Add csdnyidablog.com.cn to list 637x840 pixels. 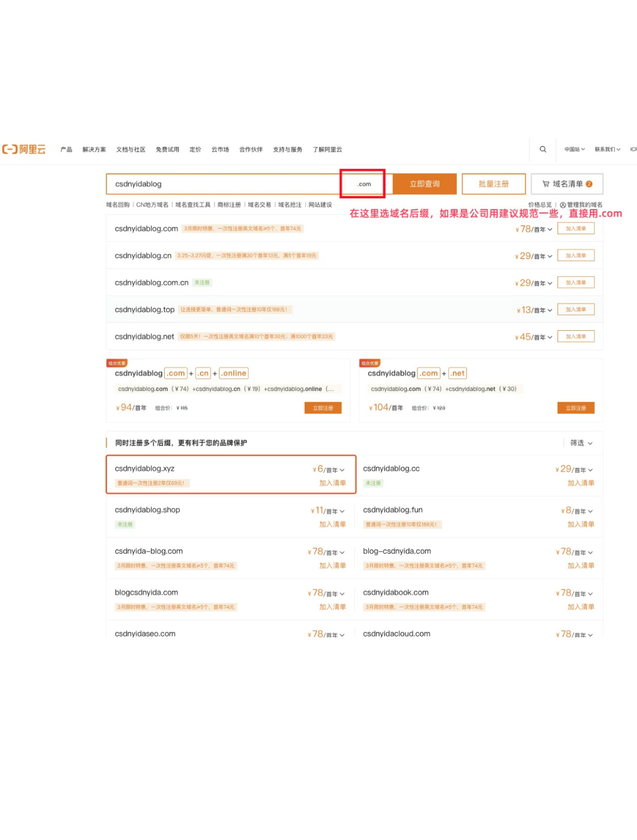[575, 283]
